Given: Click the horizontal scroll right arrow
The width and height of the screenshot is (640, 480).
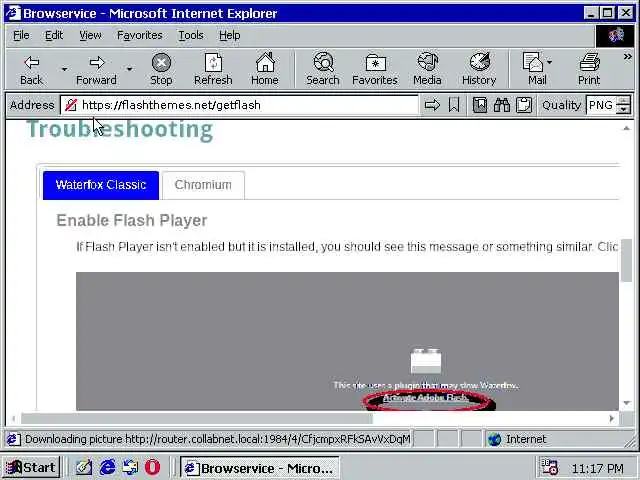Looking at the screenshot, I should click(x=611, y=418).
